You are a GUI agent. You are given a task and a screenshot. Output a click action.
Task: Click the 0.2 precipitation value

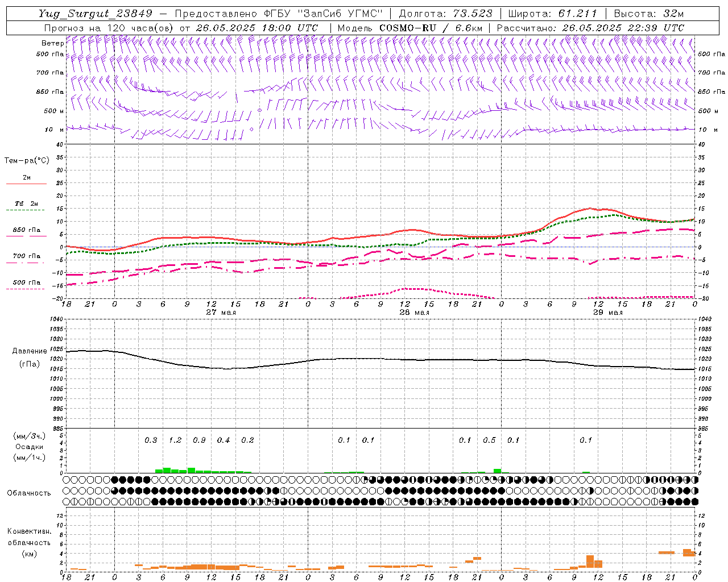click(x=247, y=440)
